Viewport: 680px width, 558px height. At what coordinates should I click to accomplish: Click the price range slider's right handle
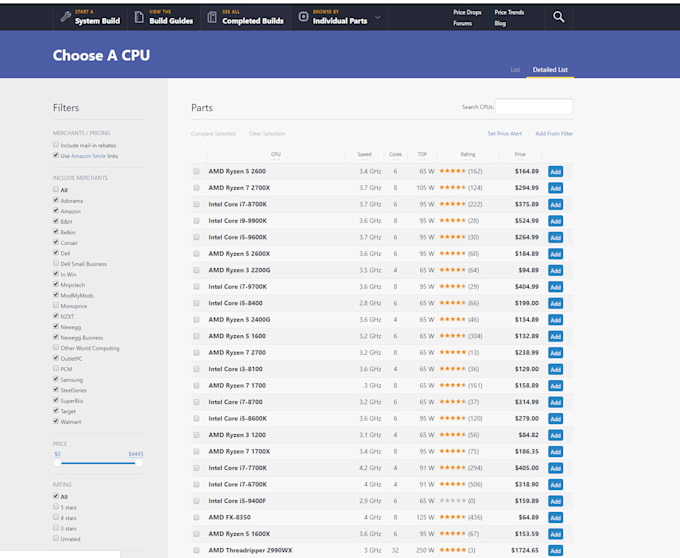(x=139, y=463)
